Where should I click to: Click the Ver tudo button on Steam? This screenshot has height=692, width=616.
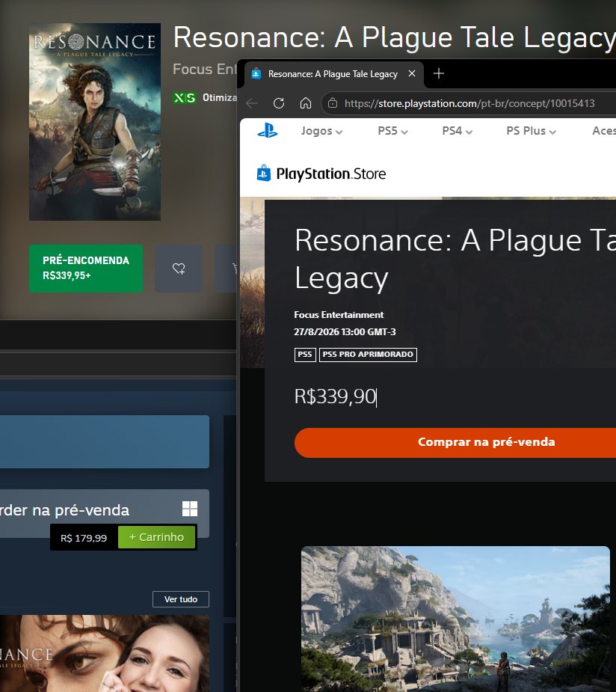181,599
